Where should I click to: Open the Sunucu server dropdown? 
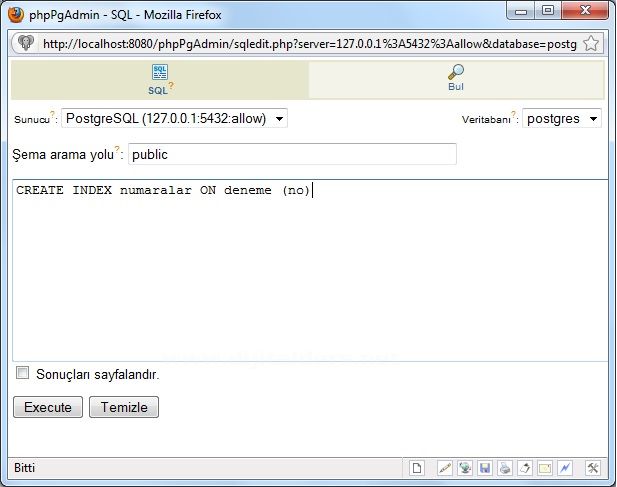tap(174, 118)
